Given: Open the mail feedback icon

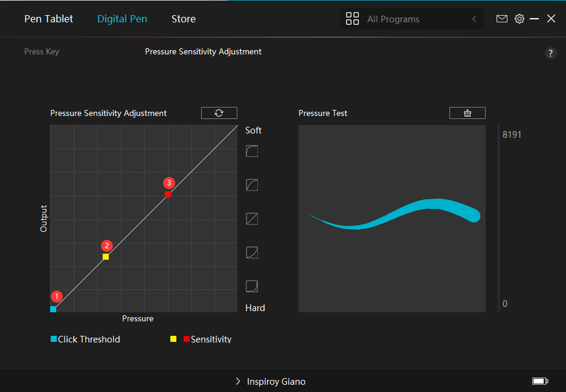Looking at the screenshot, I should (x=501, y=19).
